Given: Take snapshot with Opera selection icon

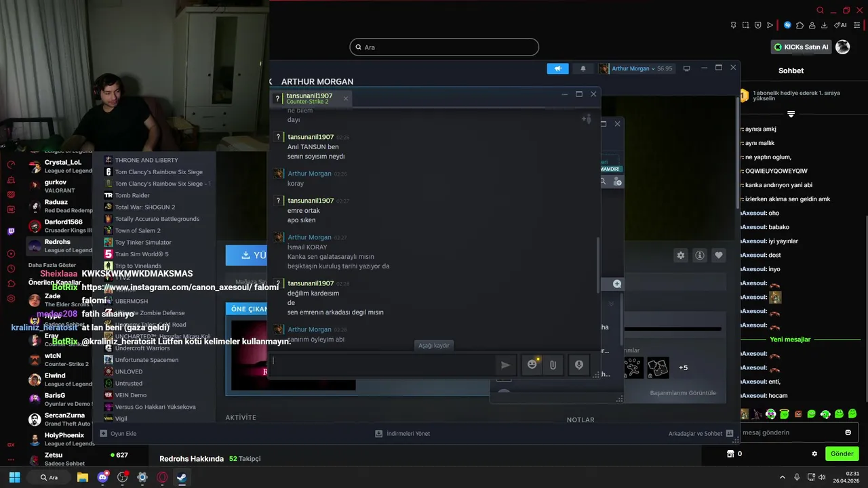Looking at the screenshot, I should coord(745,25).
